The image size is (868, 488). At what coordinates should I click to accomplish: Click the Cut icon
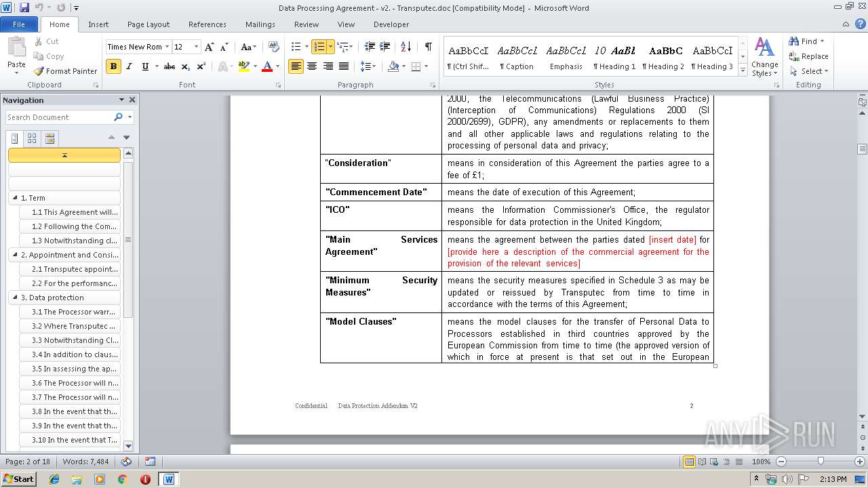[x=39, y=41]
